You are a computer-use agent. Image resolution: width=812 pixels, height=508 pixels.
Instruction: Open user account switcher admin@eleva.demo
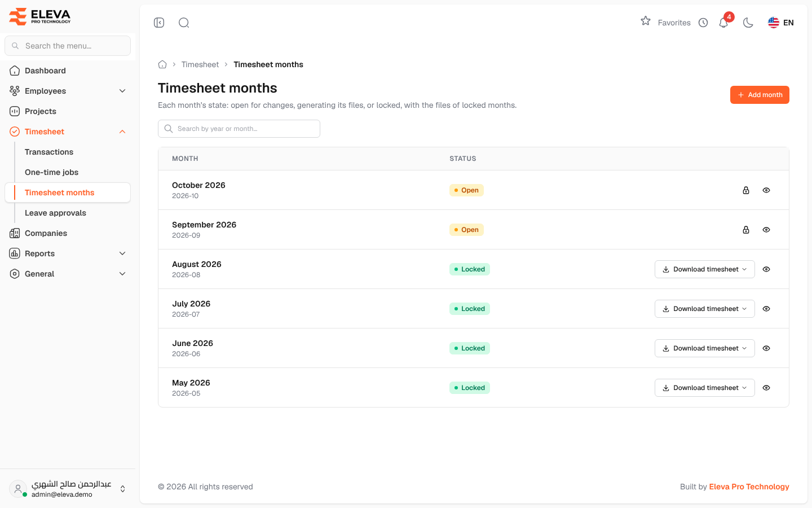(68, 489)
